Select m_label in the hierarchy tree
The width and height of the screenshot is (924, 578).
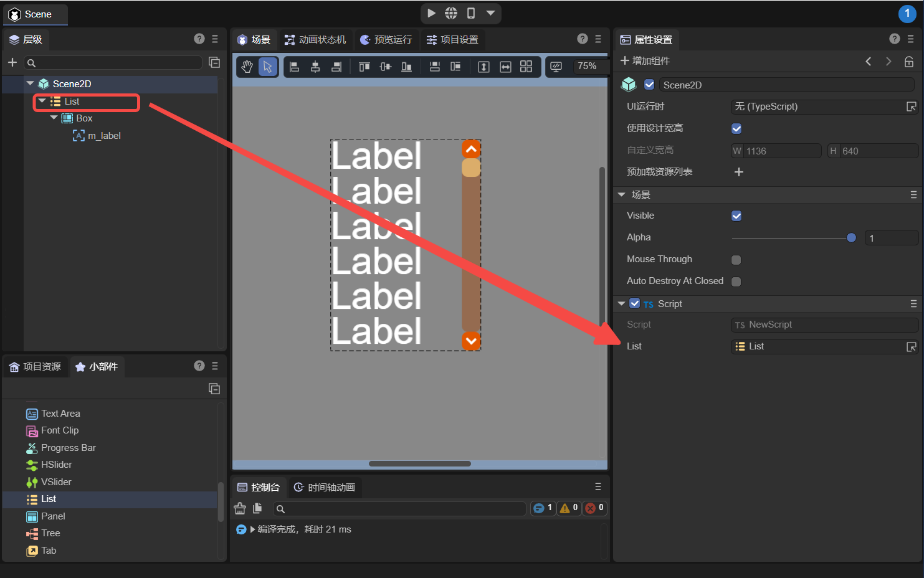pyautogui.click(x=103, y=136)
